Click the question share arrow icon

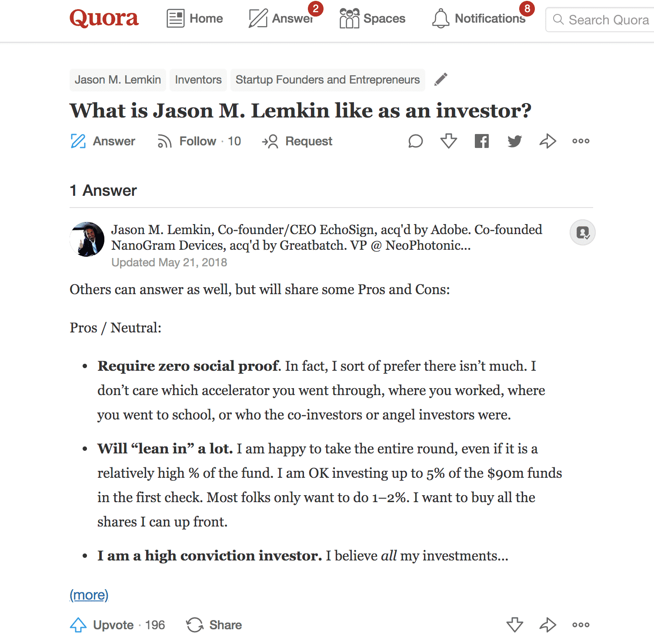[547, 141]
